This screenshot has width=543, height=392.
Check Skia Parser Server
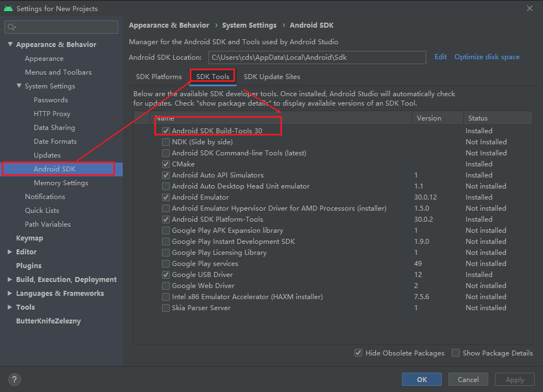pos(166,308)
